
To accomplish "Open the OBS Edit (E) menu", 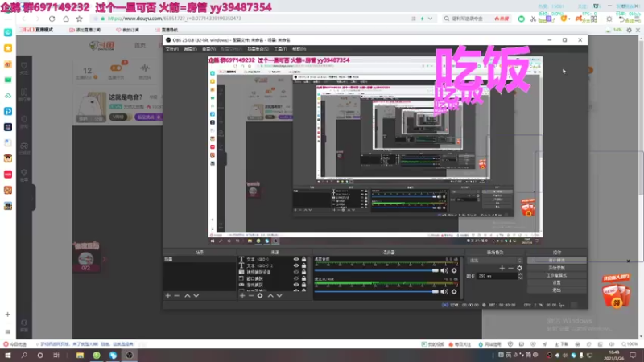I will [x=190, y=49].
